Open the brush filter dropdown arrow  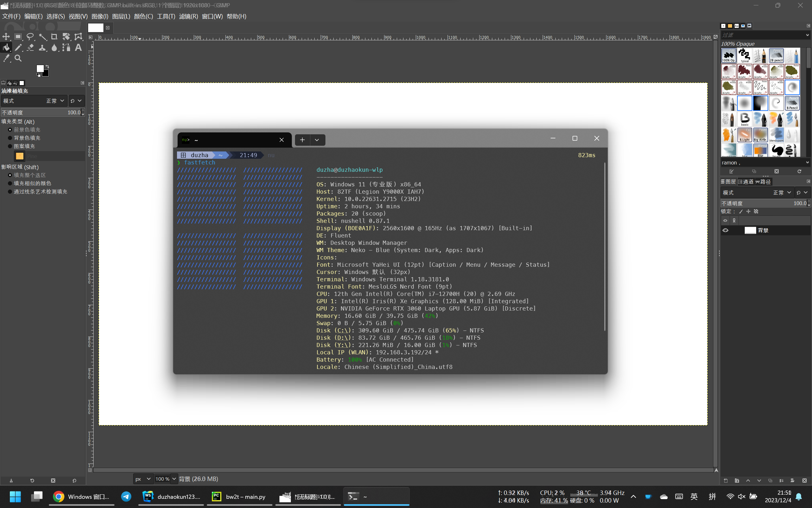[807, 35]
